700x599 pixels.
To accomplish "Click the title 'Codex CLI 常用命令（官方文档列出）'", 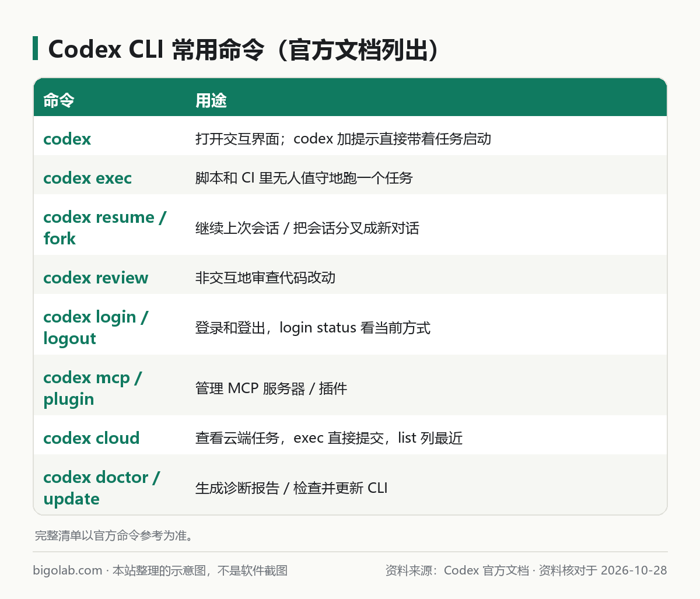I will [244, 50].
